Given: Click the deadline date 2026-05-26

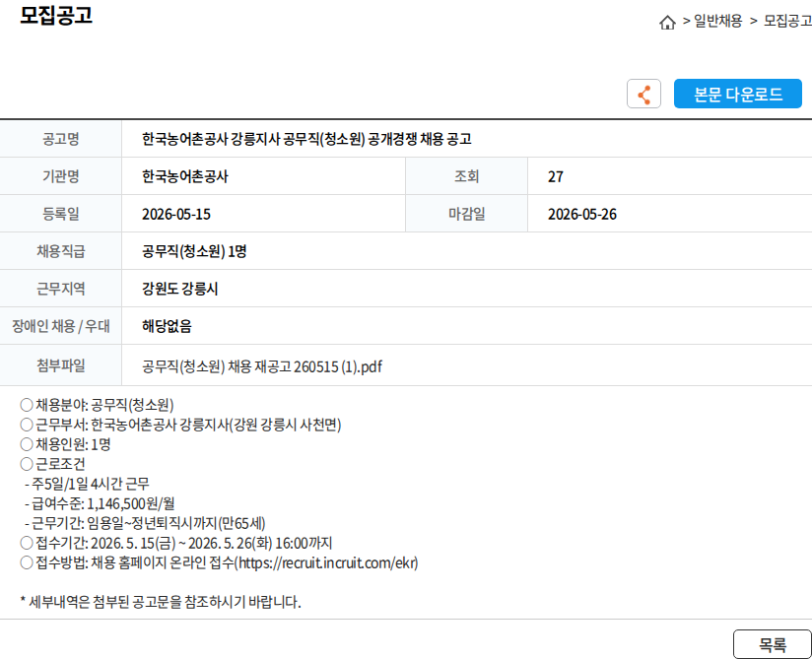Looking at the screenshot, I should pyautogui.click(x=582, y=214).
